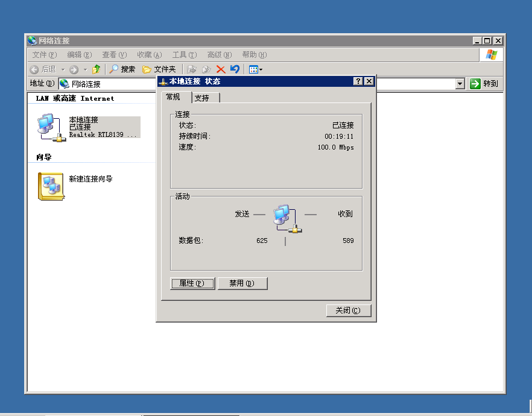The width and height of the screenshot is (532, 416).
Task: Toggle the Folders (文件夹) toolbar button
Action: point(159,69)
